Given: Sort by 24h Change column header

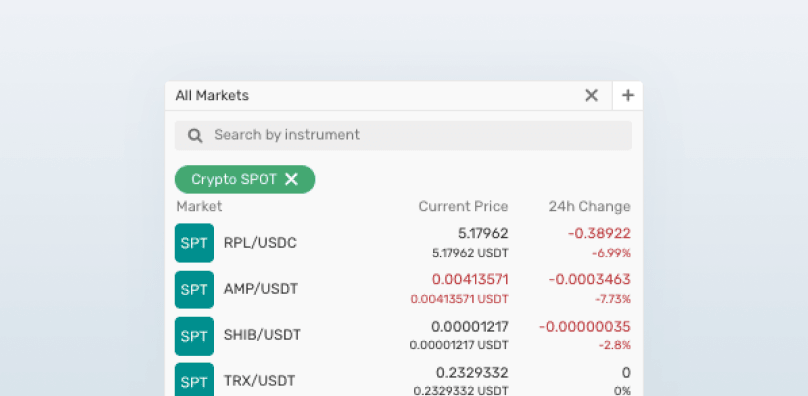Looking at the screenshot, I should 590,206.
